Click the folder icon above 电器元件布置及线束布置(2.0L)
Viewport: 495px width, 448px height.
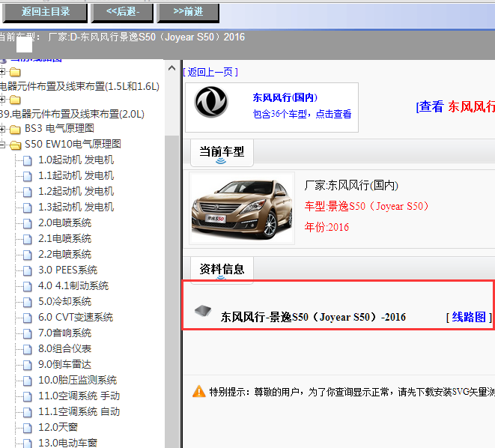pos(15,100)
